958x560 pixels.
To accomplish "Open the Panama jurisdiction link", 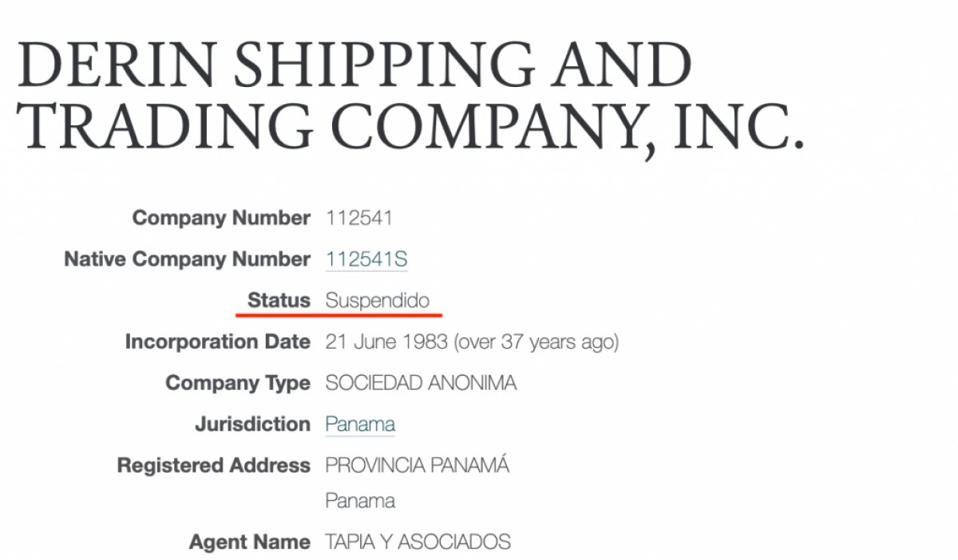I will tap(360, 424).
